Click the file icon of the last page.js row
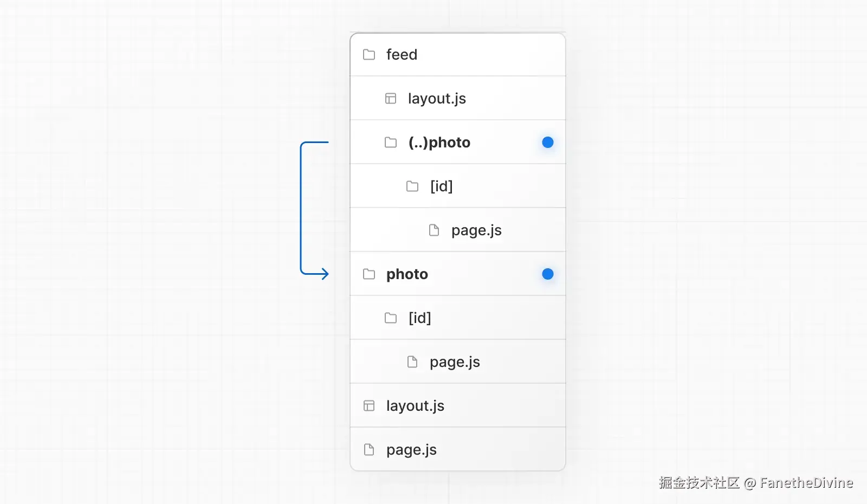 (x=369, y=450)
